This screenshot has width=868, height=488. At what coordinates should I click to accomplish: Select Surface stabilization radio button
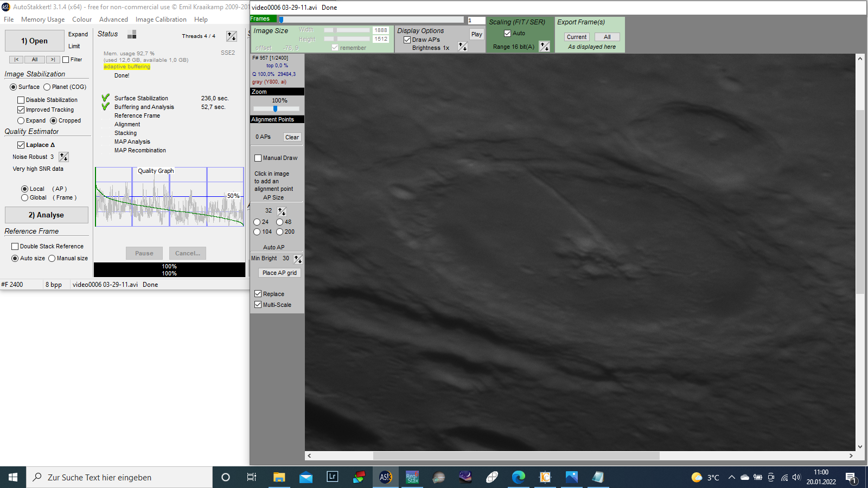pos(13,87)
